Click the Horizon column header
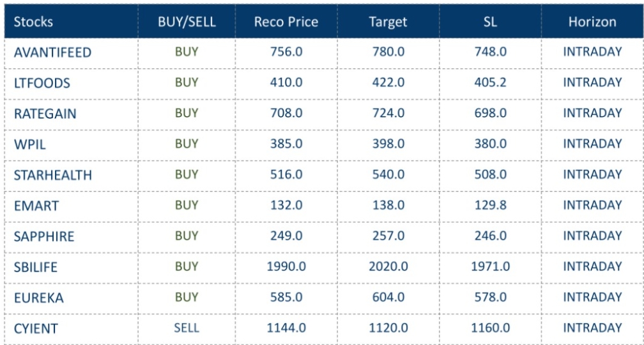644x345 pixels. pos(592,22)
